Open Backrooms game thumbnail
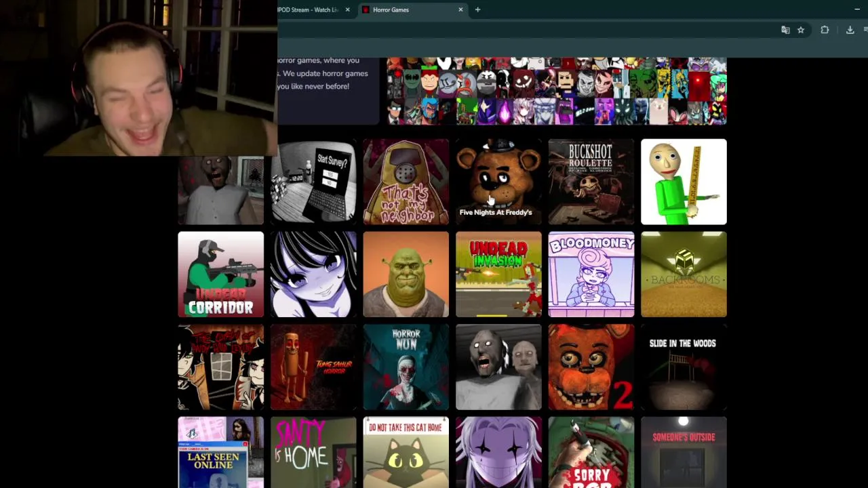This screenshot has height=488, width=868. click(684, 274)
